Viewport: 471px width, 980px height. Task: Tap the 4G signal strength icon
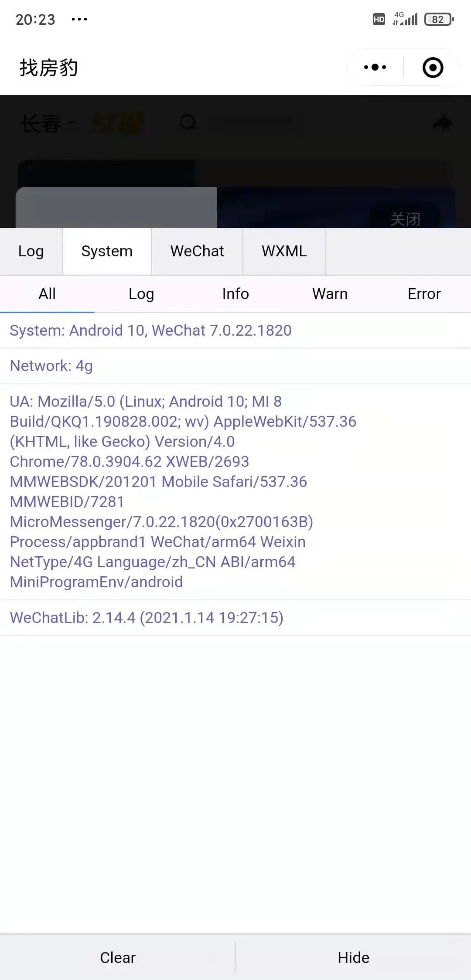[x=405, y=19]
